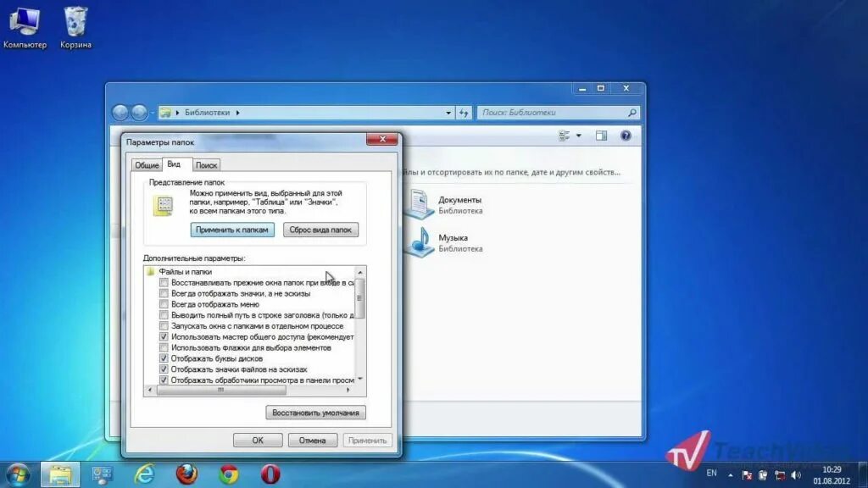Image resolution: width=868 pixels, height=488 pixels.
Task: Open the Computer desktop icon
Action: [25, 28]
